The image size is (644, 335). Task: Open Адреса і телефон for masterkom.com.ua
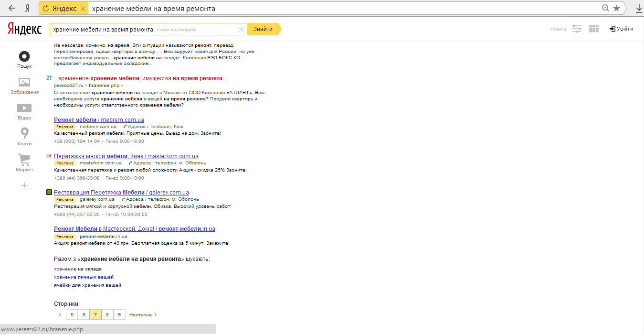tap(168, 163)
